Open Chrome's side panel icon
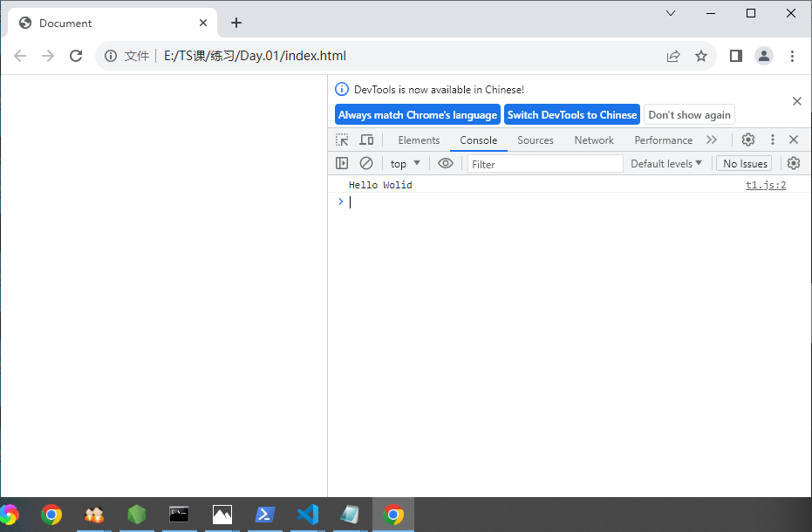The image size is (812, 532). (x=735, y=55)
